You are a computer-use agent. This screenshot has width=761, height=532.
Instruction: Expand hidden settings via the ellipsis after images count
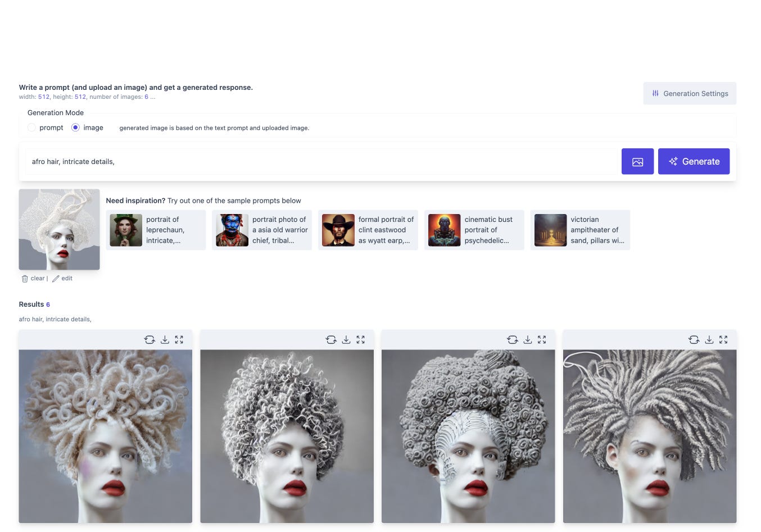click(152, 97)
